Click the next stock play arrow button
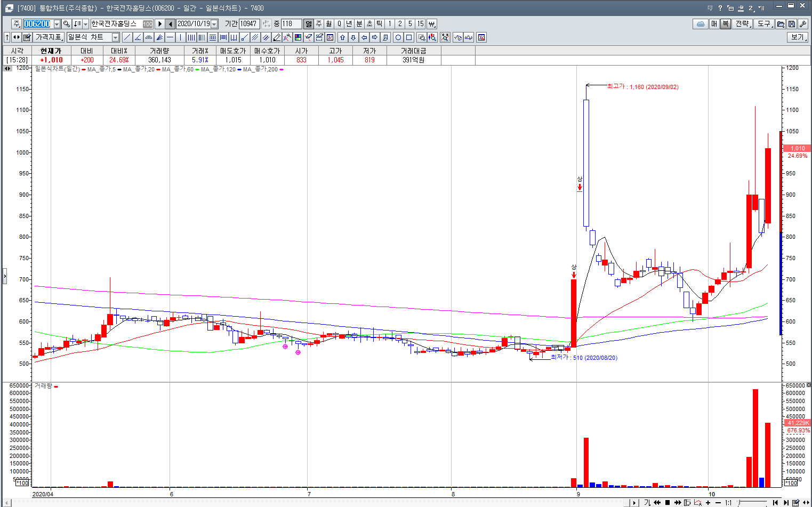The image size is (812, 507). coord(160,24)
